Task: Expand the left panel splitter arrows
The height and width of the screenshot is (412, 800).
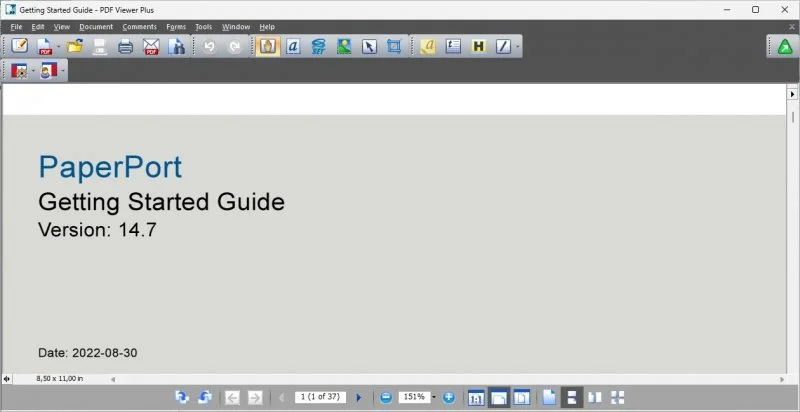Action: tap(7, 379)
